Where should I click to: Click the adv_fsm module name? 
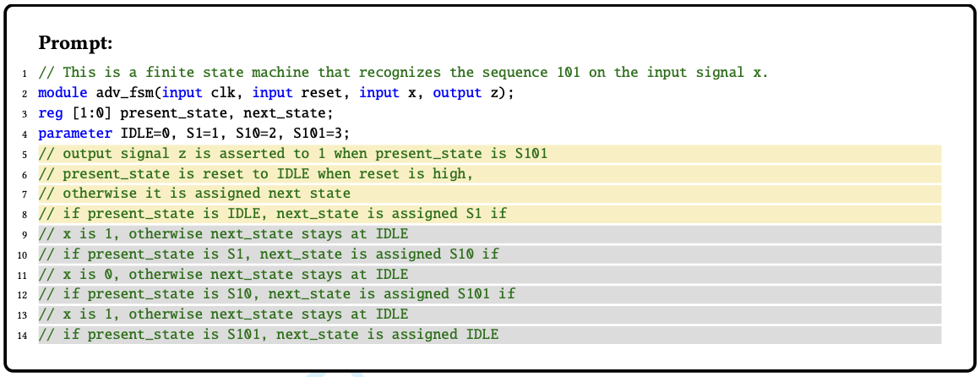click(x=125, y=93)
